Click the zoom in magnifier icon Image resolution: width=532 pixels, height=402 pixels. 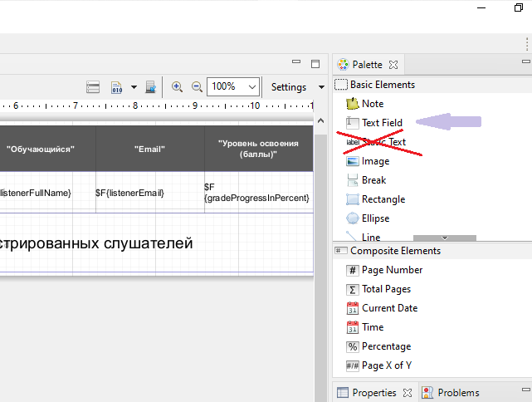point(177,86)
